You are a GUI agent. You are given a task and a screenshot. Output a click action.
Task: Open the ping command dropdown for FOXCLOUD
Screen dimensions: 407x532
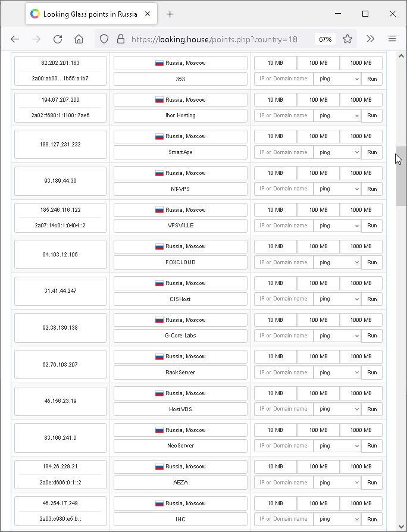coord(337,262)
